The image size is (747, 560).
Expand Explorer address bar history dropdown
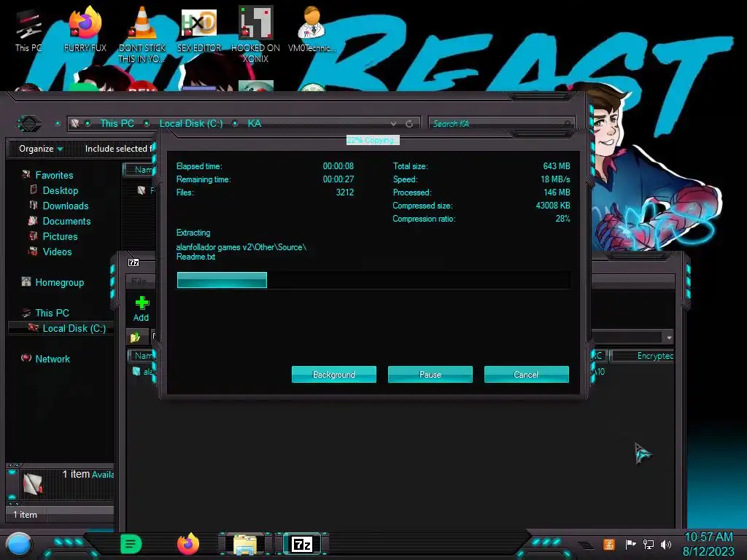point(393,124)
